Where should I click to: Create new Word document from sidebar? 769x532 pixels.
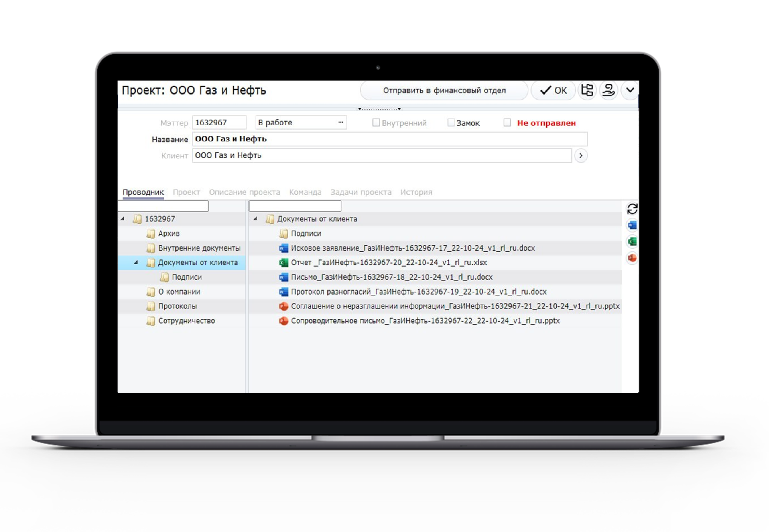[632, 225]
